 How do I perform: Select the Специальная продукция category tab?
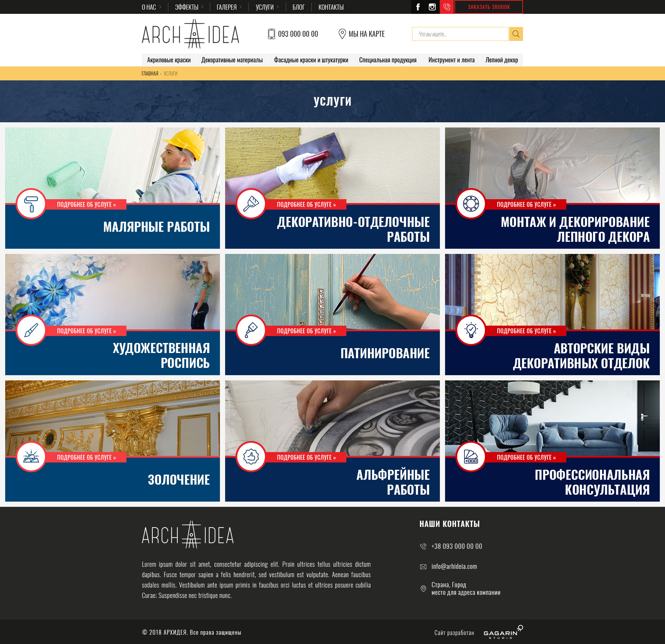coord(388,60)
